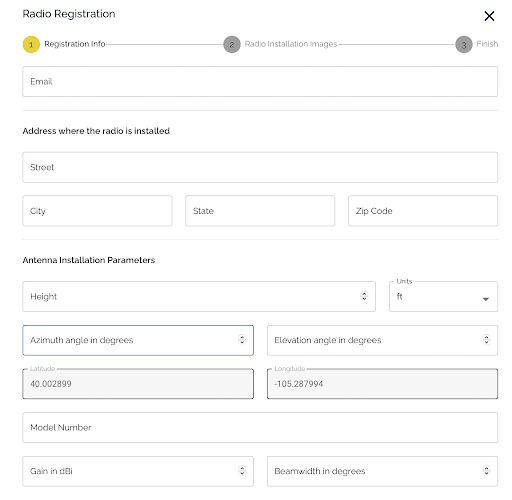Image resolution: width=512 pixels, height=500 pixels.
Task: Click the Longitude field showing -105.287994
Action: pos(382,384)
